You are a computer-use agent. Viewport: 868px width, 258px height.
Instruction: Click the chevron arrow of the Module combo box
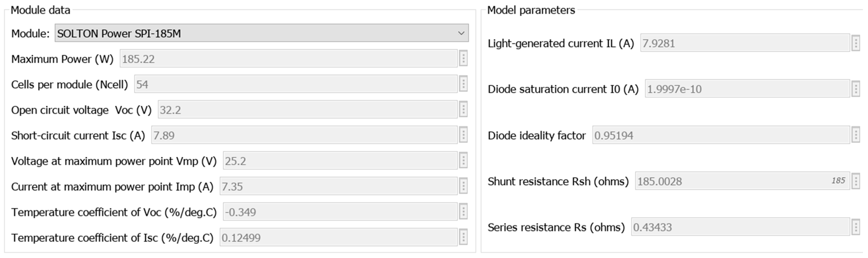[461, 33]
